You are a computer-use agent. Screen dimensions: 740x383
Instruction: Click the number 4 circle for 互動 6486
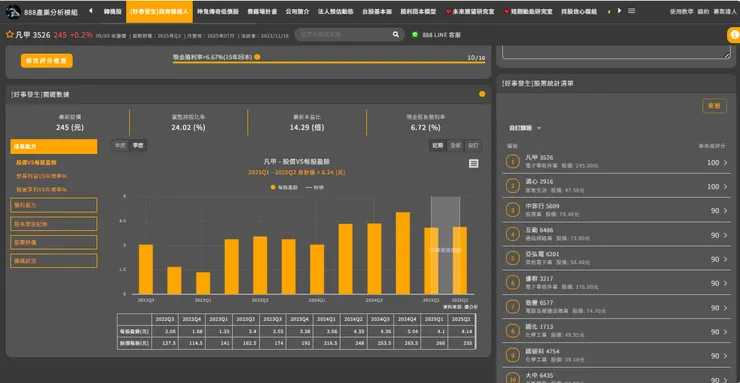(x=513, y=234)
